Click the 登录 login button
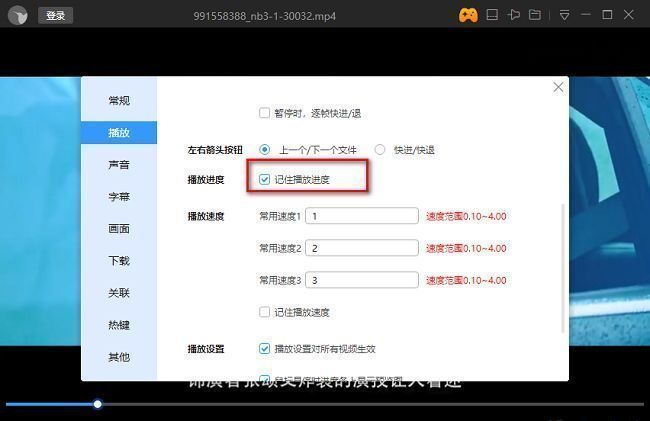Image resolution: width=650 pixels, height=421 pixels. [x=56, y=16]
